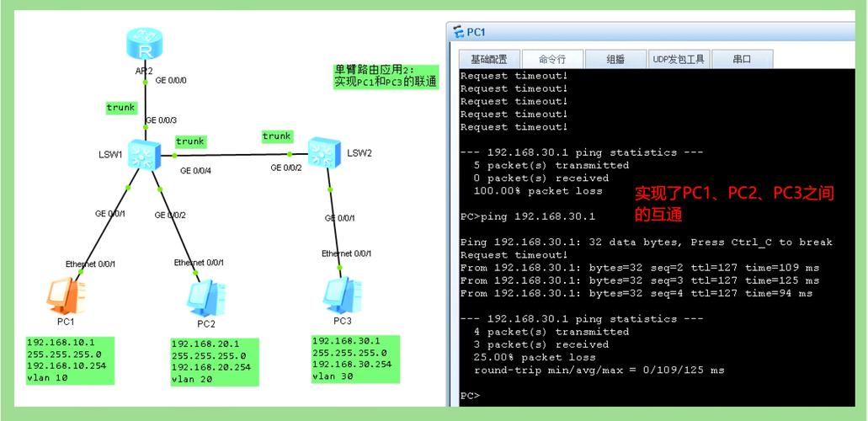The image size is (868, 421).
Task: Open the 组播 tab
Action: click(615, 59)
